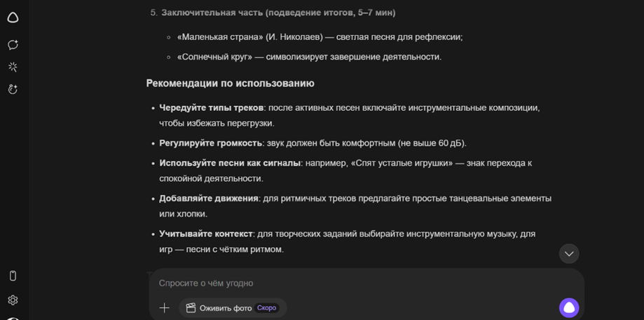Screen dimensions: 644x320
Task: Open settings via the gear icon
Action: [13, 300]
